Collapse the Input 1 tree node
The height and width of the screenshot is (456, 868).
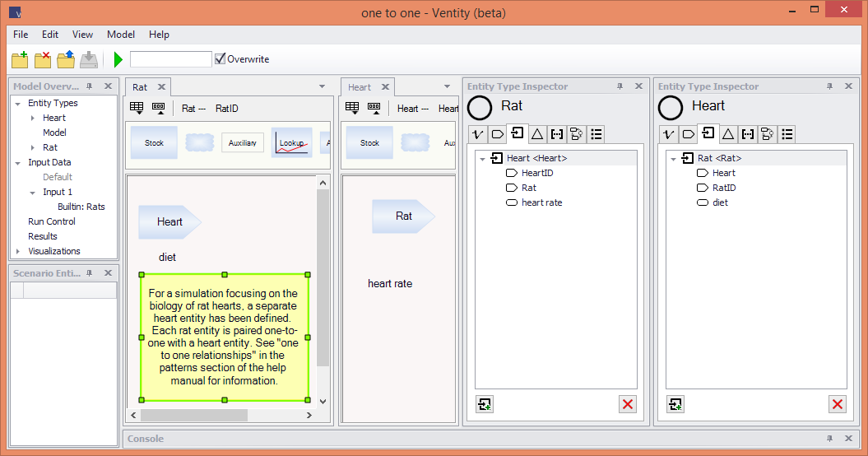(x=33, y=193)
